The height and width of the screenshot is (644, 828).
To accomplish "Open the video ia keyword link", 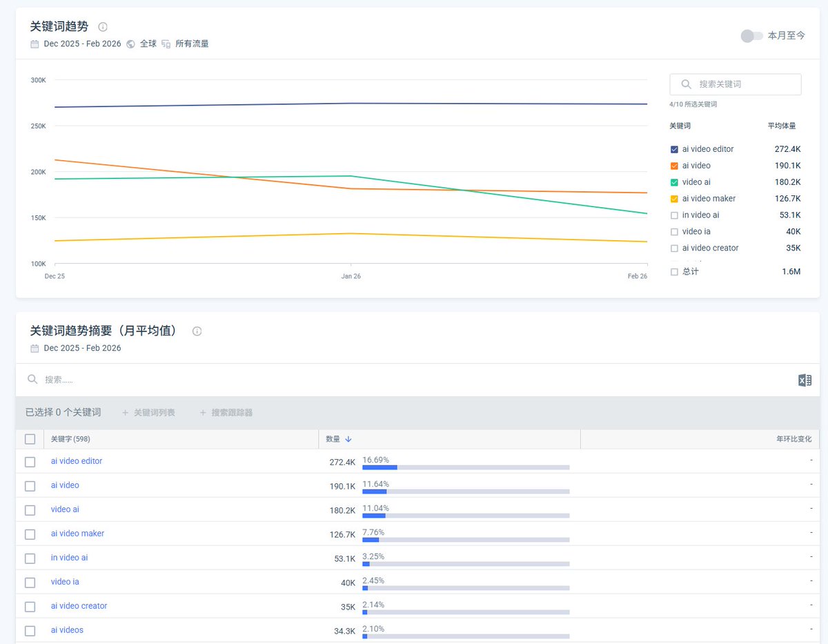I will (65, 582).
